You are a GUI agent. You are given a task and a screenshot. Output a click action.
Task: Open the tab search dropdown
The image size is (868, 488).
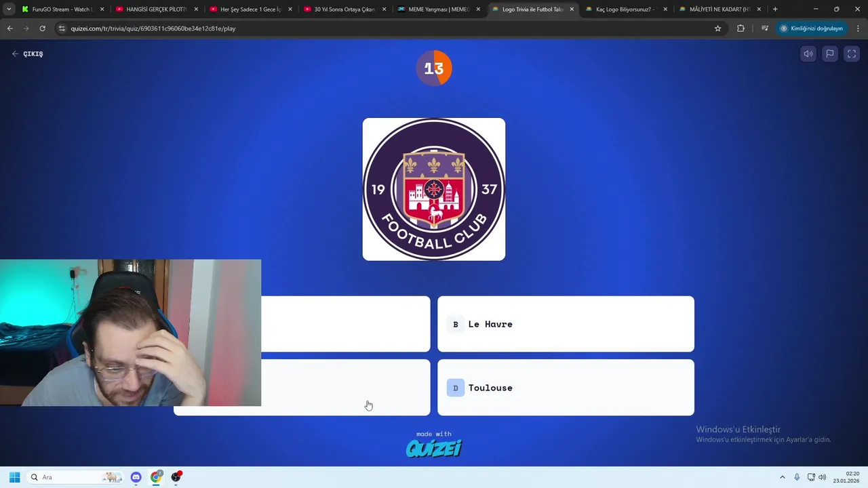pos(9,9)
